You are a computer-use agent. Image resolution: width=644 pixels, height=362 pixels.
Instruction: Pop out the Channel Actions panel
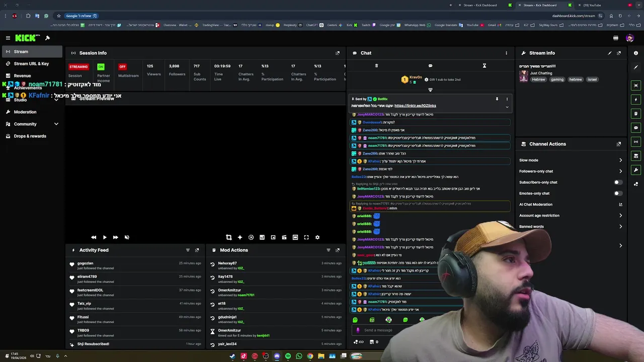pos(619,144)
